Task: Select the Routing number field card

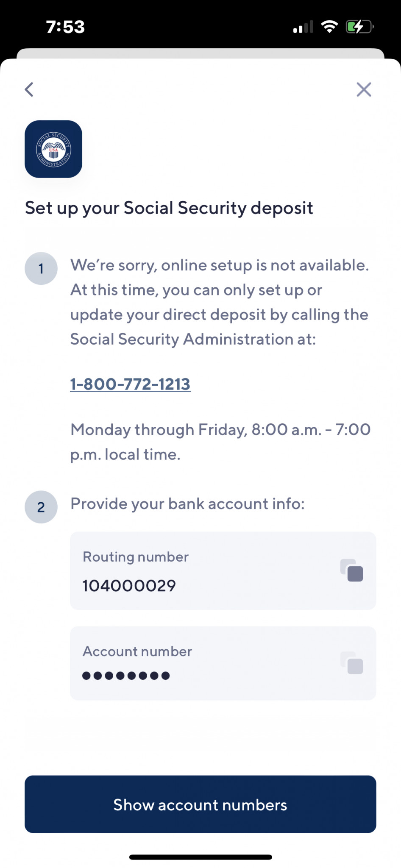Action: pyautogui.click(x=223, y=571)
